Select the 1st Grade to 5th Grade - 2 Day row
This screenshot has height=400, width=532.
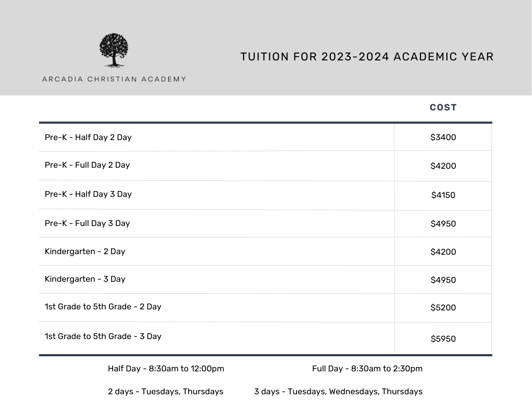pos(265,308)
